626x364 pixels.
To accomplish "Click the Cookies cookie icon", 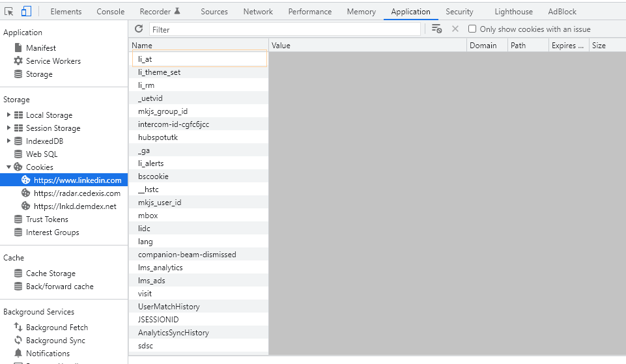I will [18, 167].
